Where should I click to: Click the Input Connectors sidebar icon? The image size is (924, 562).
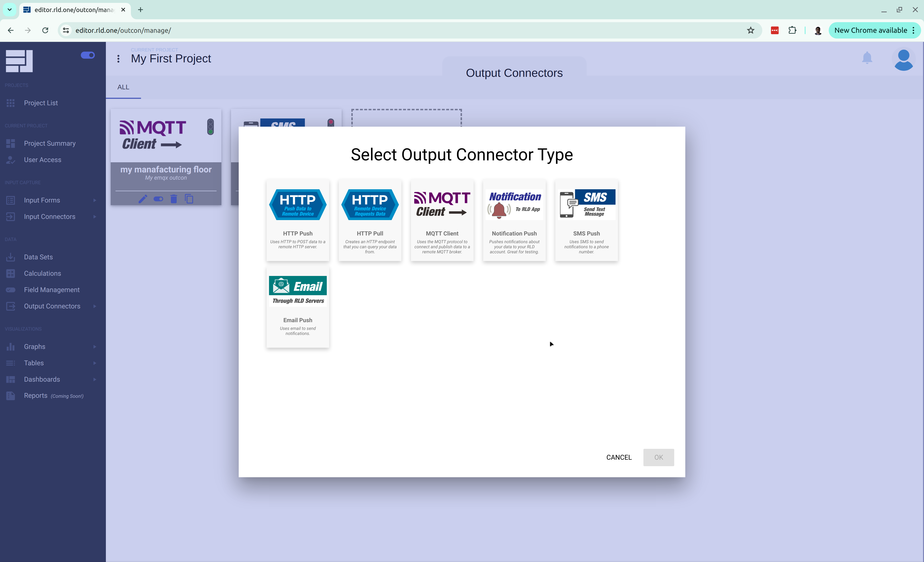(11, 216)
